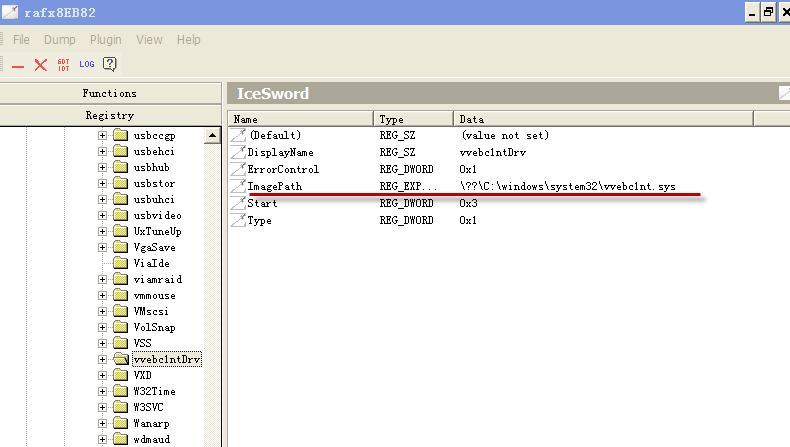Screen dimensions: 790x447
Task: Expand the usbccgp registry key
Action: coord(102,135)
